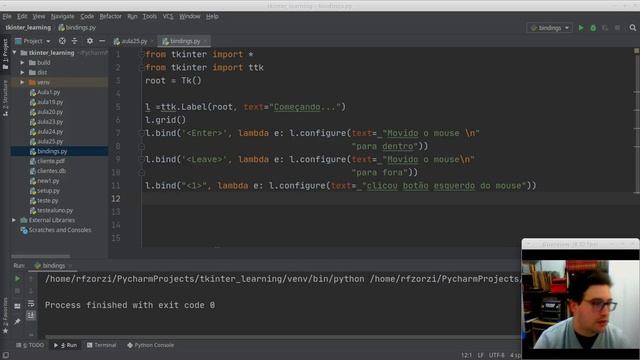Select aula23.py in project tree
Viewport: 640px width, 360px height.
(50, 122)
